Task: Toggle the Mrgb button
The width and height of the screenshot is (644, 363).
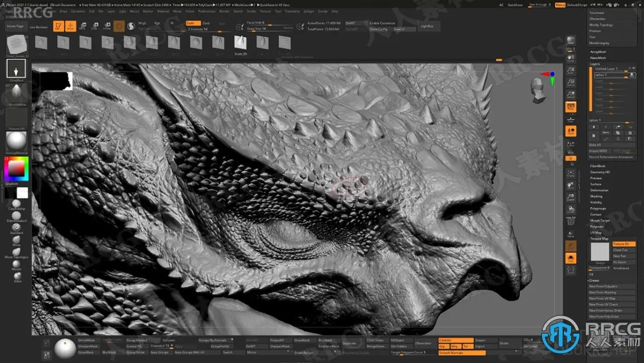Action: (x=142, y=23)
